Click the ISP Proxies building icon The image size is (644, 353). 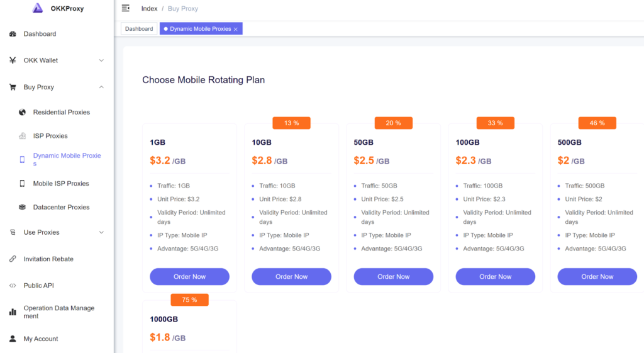22,136
